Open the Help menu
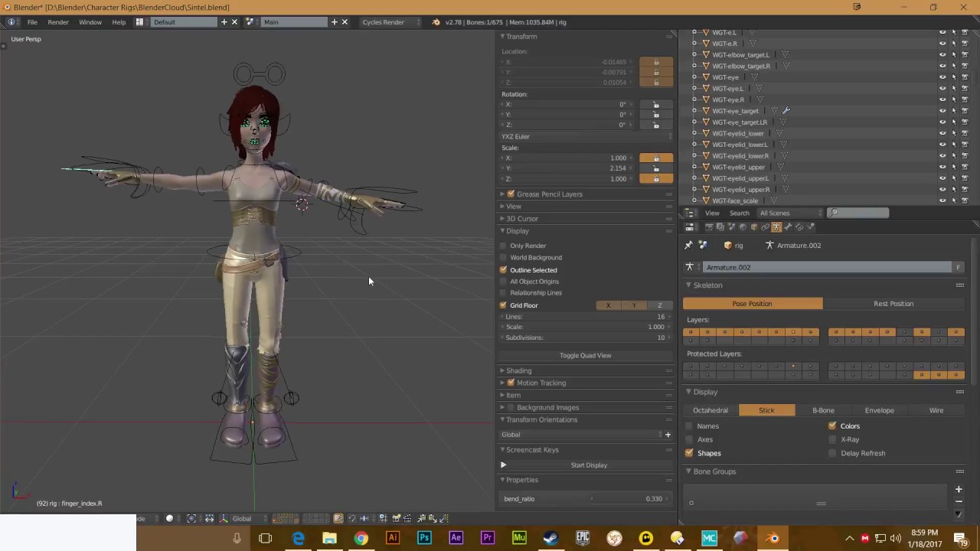 point(119,22)
